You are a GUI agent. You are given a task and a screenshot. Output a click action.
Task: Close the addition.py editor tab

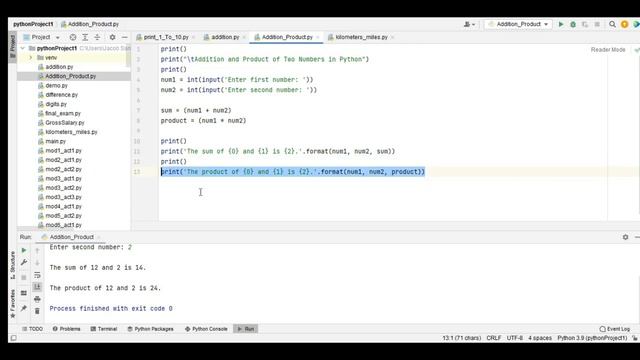pyautogui.click(x=244, y=37)
